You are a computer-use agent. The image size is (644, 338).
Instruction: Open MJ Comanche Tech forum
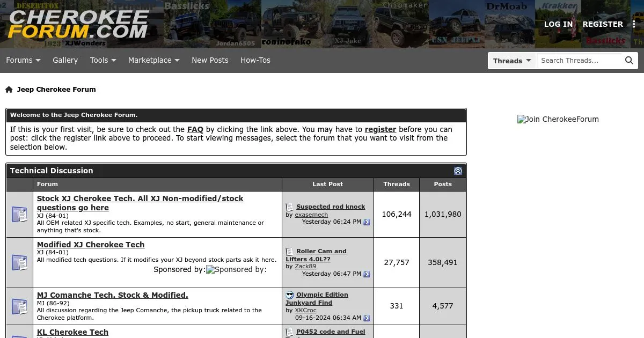coord(113,295)
